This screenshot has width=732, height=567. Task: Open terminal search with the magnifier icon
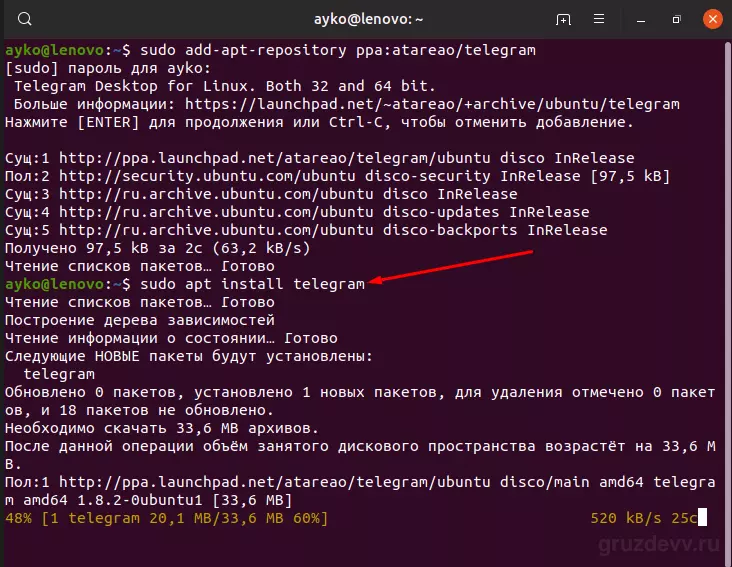(24, 19)
